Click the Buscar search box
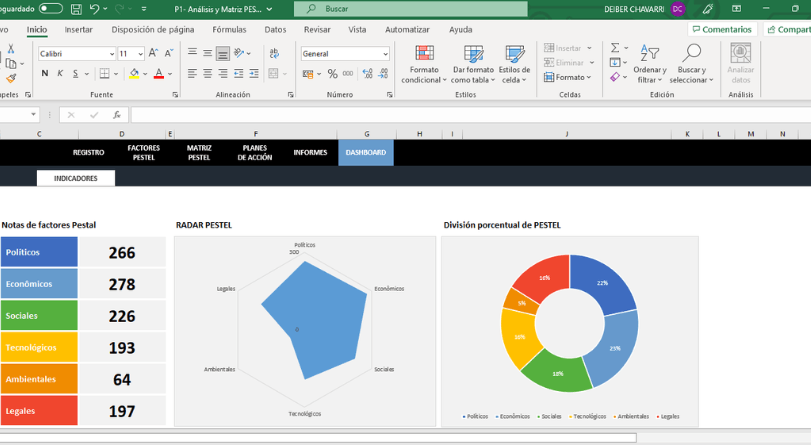 coord(411,9)
